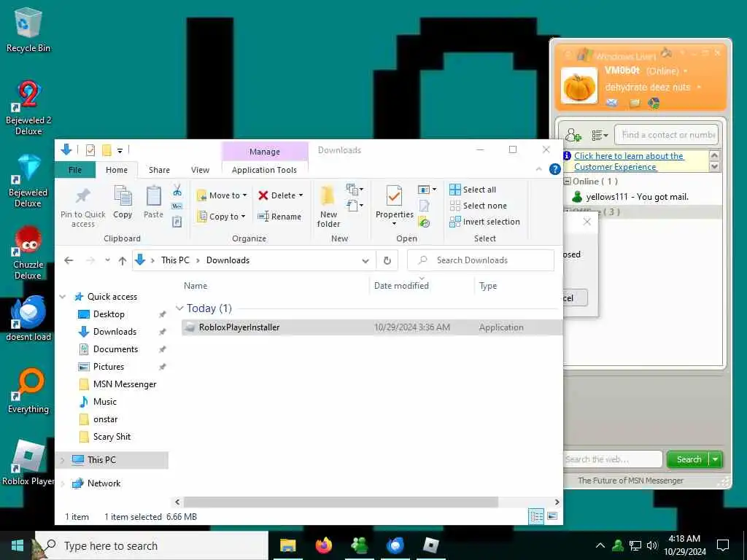Open the Messenger Search button dropdown arrow

tap(716, 459)
